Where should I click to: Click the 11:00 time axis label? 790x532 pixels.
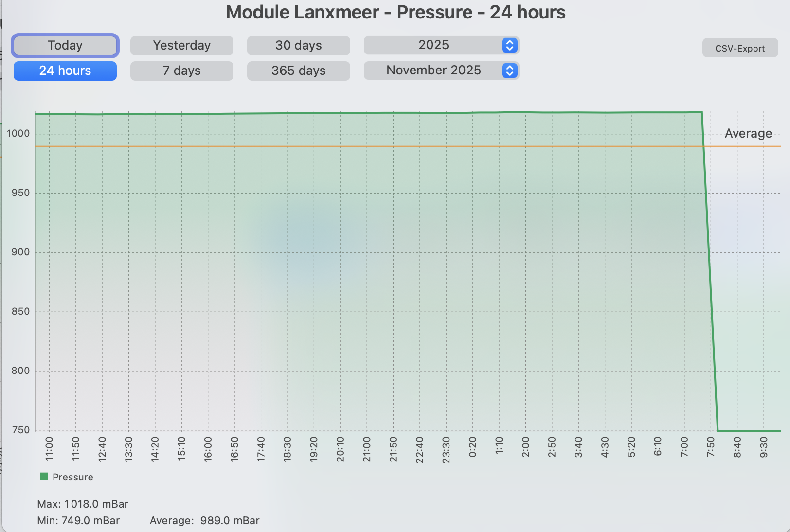coord(49,448)
